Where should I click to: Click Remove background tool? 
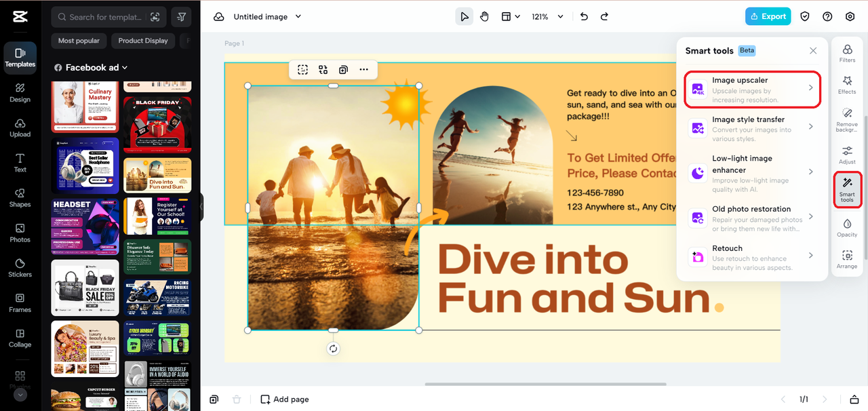coord(847,118)
